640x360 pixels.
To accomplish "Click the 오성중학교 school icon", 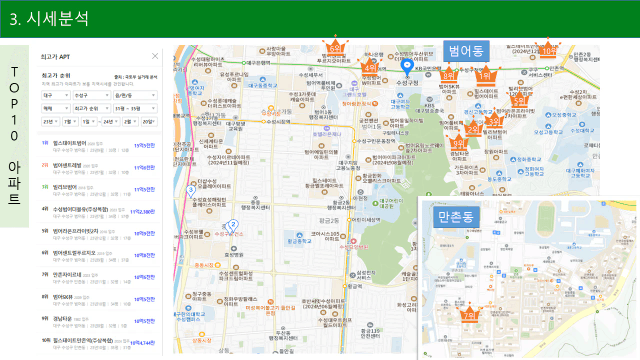I will (549, 115).
